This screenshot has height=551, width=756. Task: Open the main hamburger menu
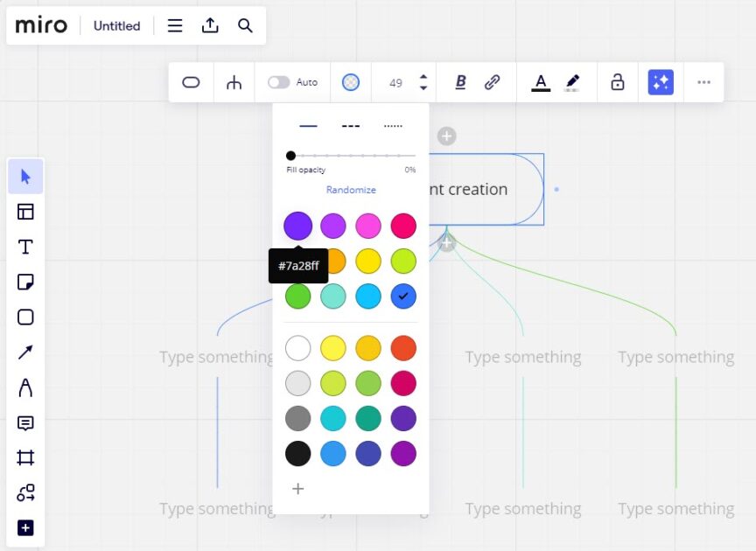point(174,25)
